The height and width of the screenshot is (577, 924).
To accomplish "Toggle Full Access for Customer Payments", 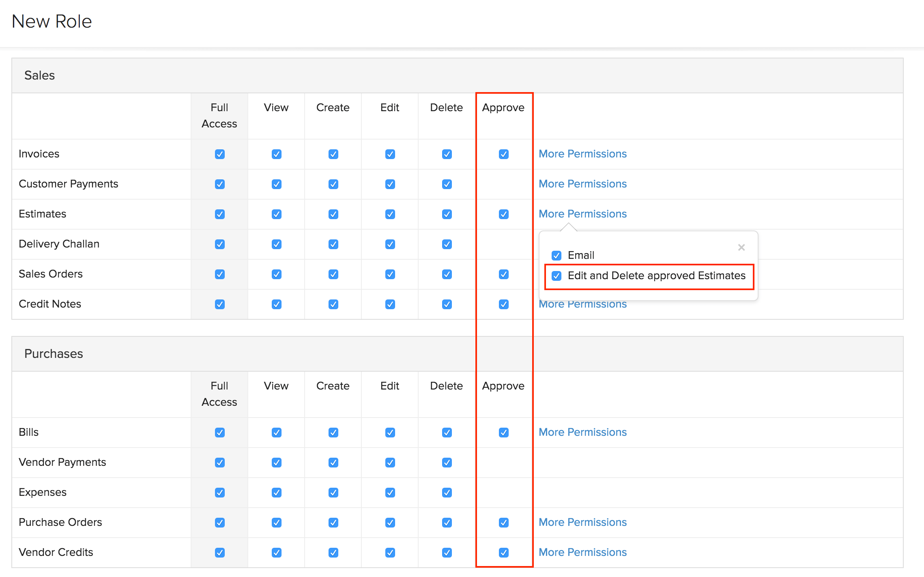I will click(x=219, y=184).
